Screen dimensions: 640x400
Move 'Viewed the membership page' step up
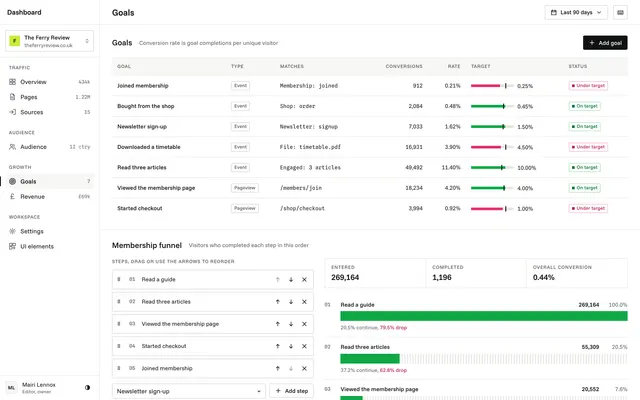pos(278,324)
